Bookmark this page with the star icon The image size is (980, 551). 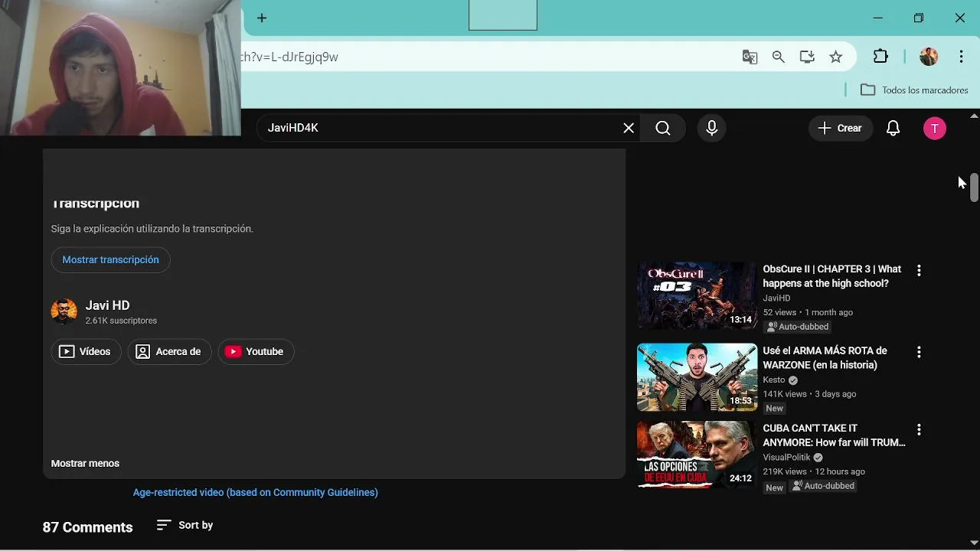(836, 57)
